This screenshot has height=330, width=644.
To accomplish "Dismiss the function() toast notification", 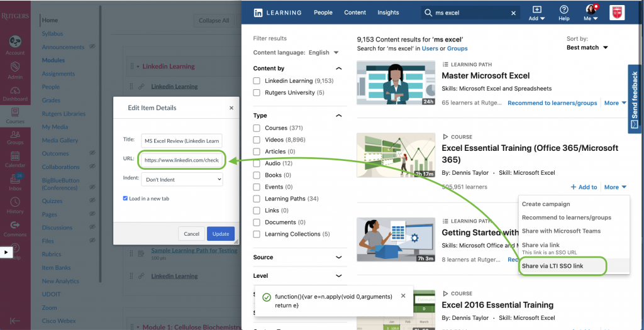I will click(x=403, y=295).
